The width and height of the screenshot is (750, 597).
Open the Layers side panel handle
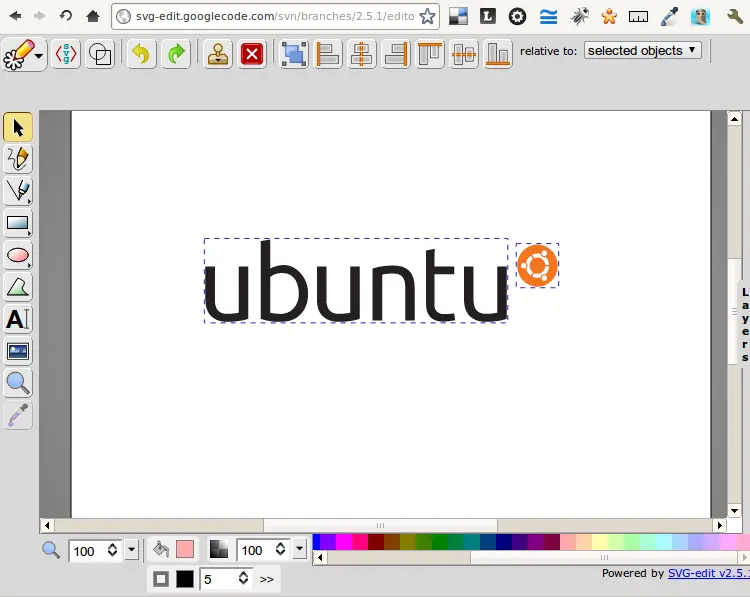(744, 324)
